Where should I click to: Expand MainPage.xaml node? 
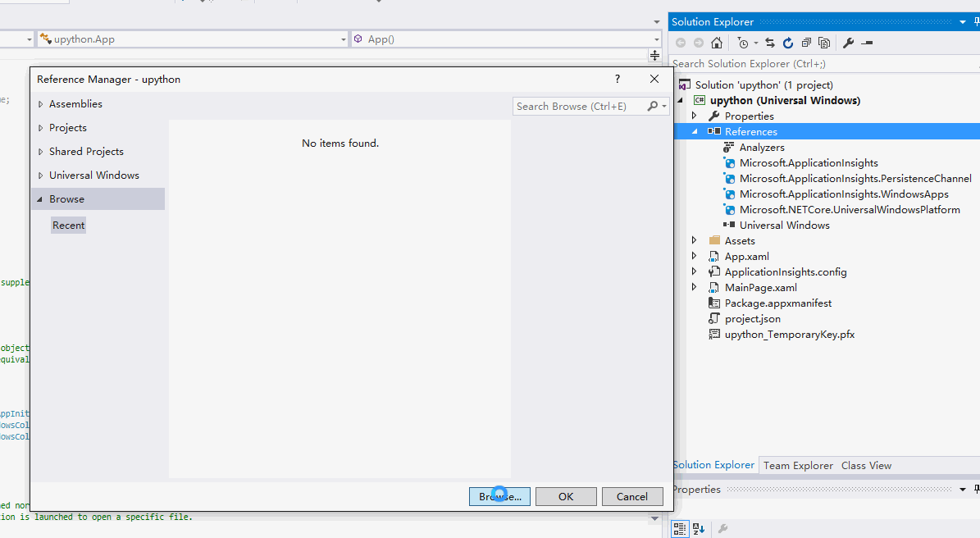coord(695,287)
